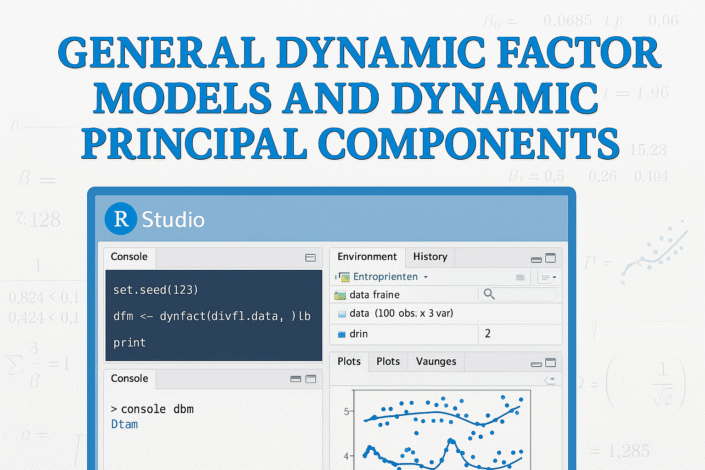Select the Environment tab
Viewport: 705px width, 470px height.
coord(367,257)
